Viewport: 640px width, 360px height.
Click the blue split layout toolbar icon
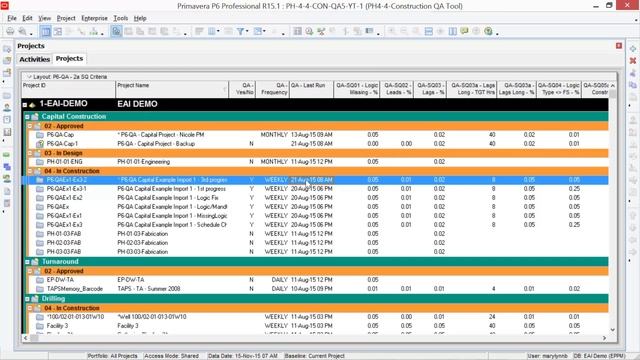[429, 31]
